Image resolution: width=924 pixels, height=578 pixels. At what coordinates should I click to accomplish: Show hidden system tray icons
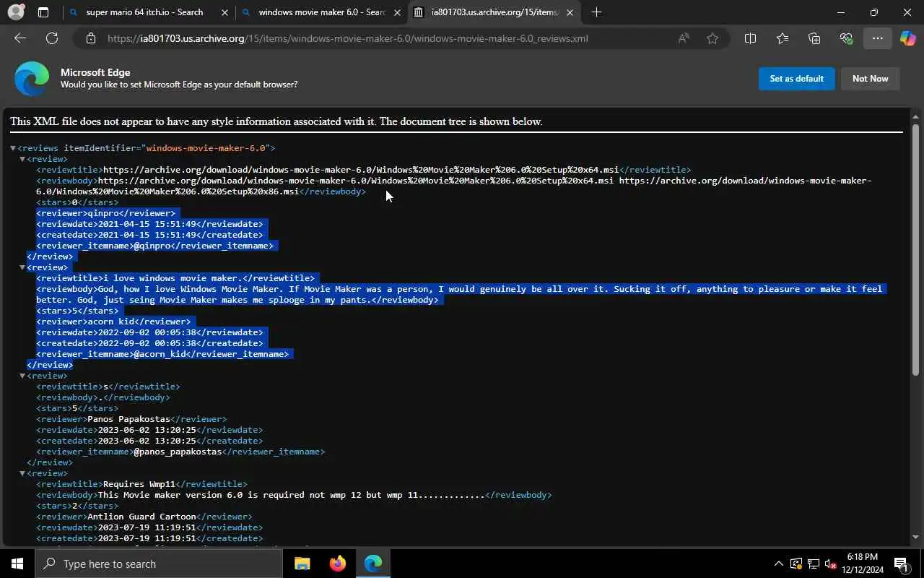(778, 564)
